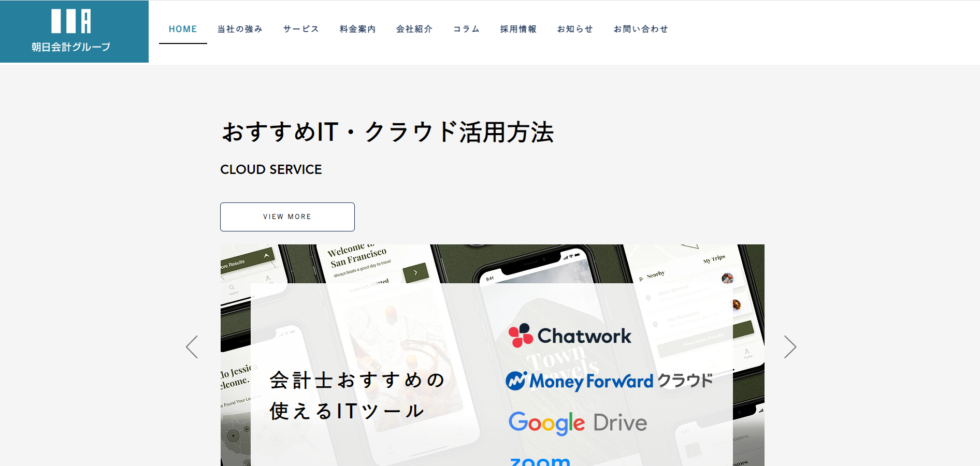
Task: Click the Google Drive logo
Action: [x=578, y=423]
